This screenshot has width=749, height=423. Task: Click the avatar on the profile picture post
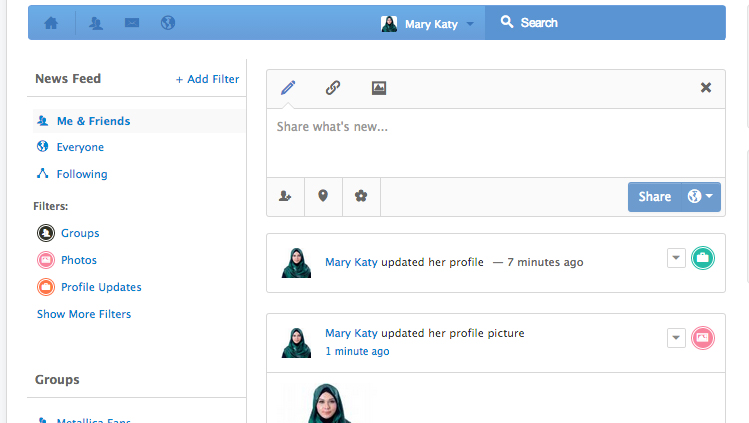coord(296,343)
